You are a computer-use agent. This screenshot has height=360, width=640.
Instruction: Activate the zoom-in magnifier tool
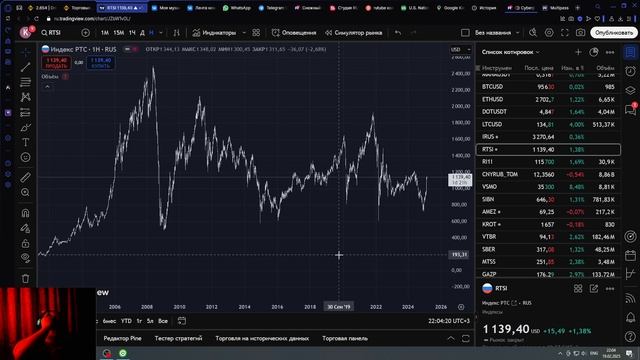pyautogui.click(x=25, y=192)
